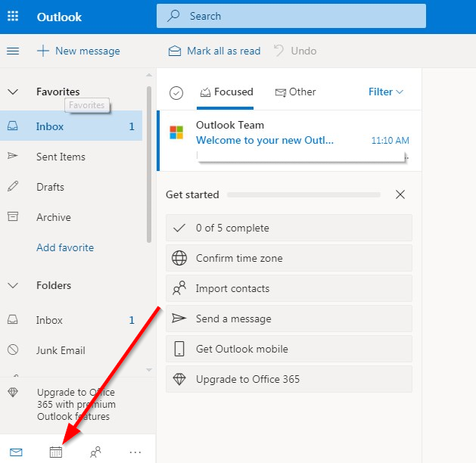
Task: Open more apps ellipsis
Action: point(135,452)
